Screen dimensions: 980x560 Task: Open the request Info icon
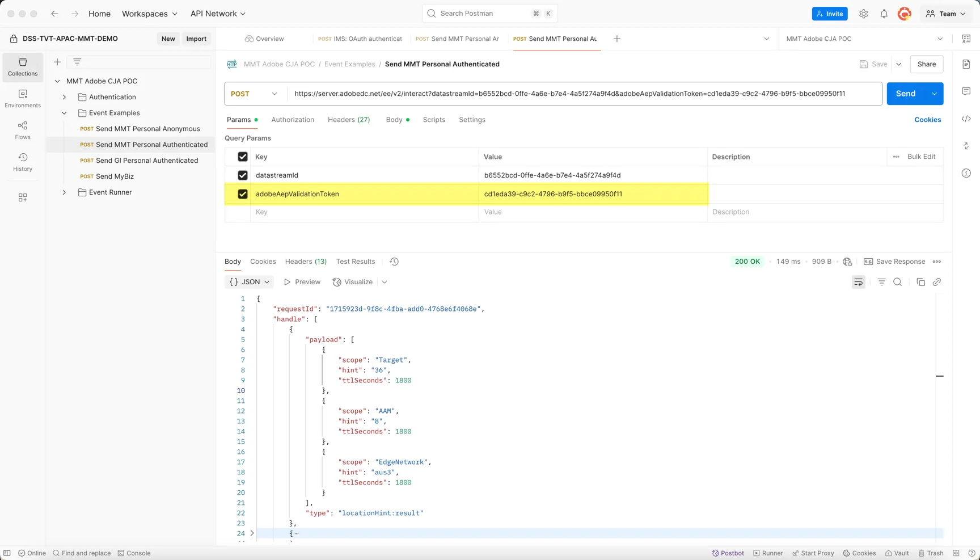pos(966,173)
